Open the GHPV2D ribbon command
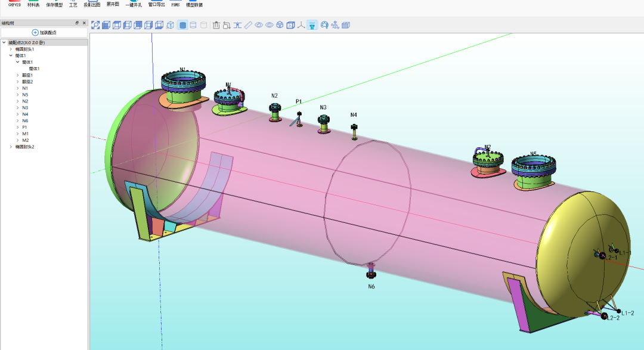Image resolution: width=644 pixels, height=350 pixels. 14,4
